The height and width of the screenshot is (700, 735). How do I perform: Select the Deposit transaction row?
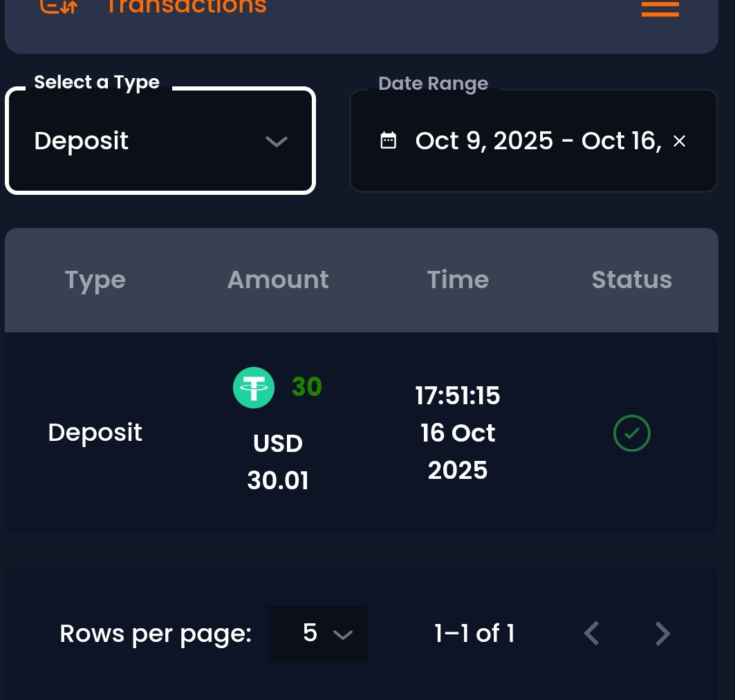click(95, 433)
